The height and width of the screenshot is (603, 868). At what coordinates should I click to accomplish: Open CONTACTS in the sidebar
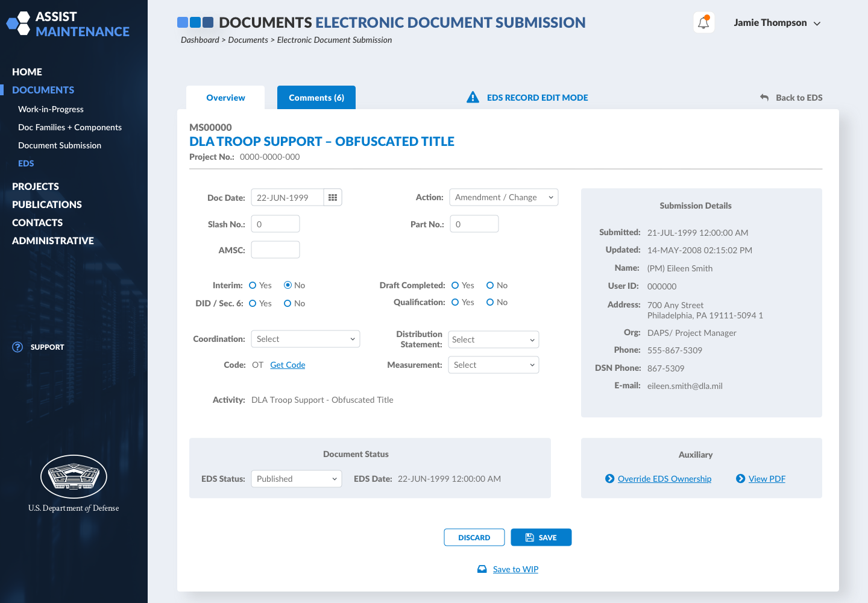[x=37, y=223]
